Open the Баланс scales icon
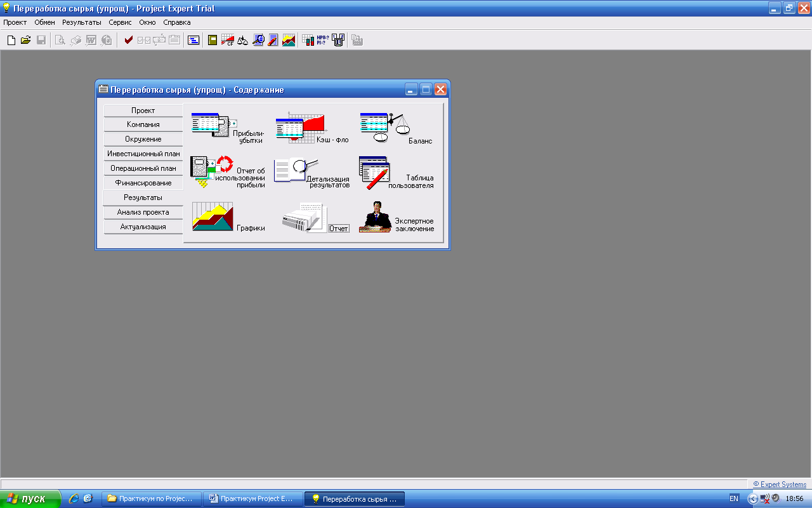This screenshot has width=812, height=508. (396, 127)
